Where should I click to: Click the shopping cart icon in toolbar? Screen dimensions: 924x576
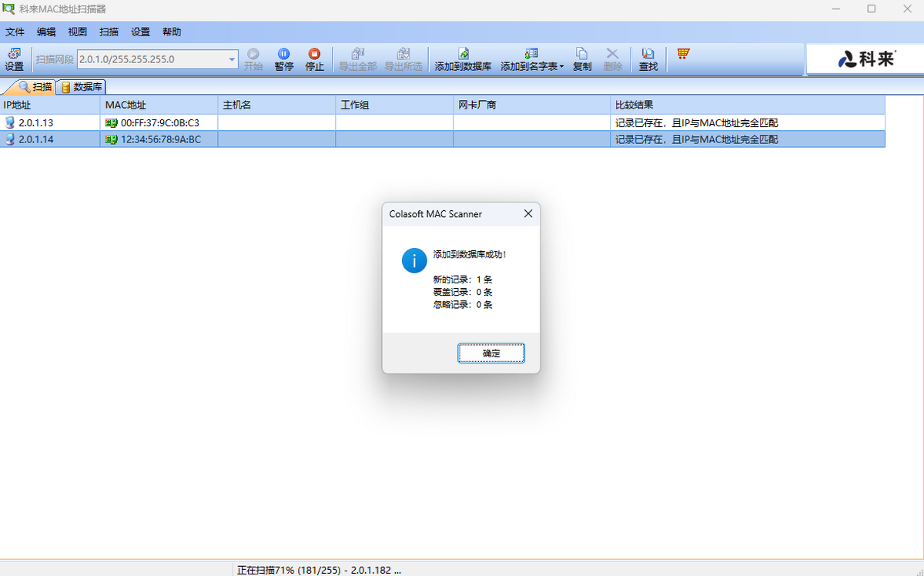coord(683,53)
